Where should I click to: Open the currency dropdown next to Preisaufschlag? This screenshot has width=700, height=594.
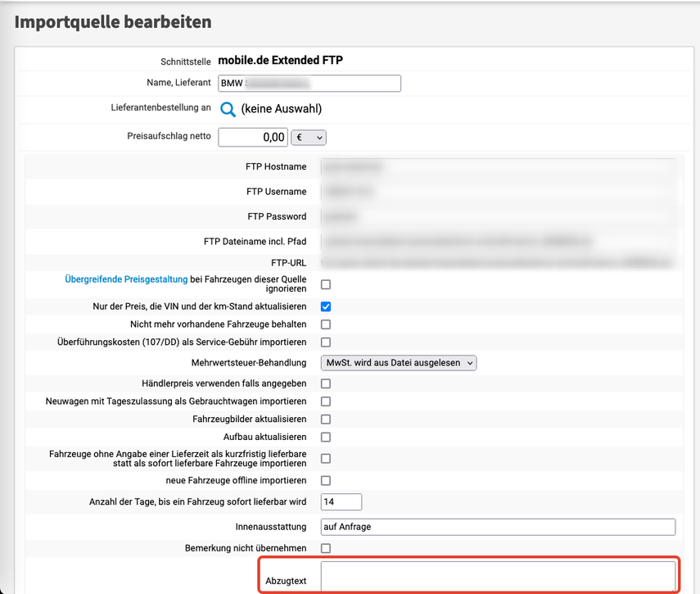tap(307, 137)
